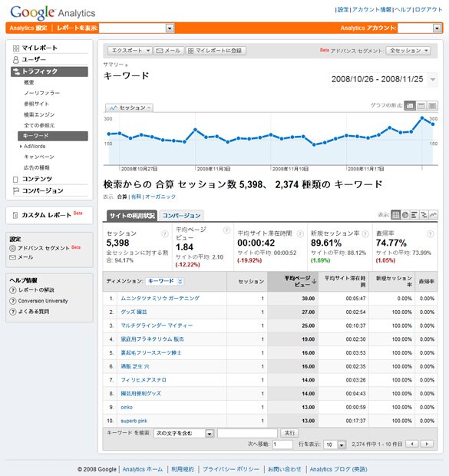
Task: Click the 実行 search button
Action: click(289, 433)
